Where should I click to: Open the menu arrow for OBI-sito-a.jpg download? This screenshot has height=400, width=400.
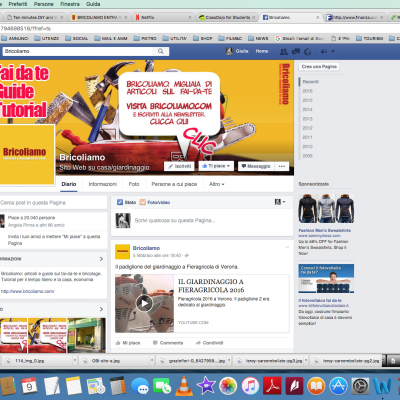152,361
